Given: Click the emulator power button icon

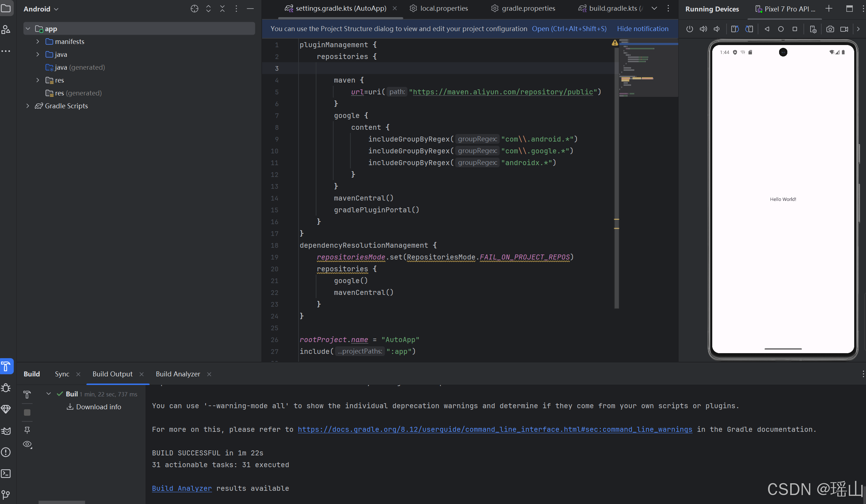Looking at the screenshot, I should point(689,29).
